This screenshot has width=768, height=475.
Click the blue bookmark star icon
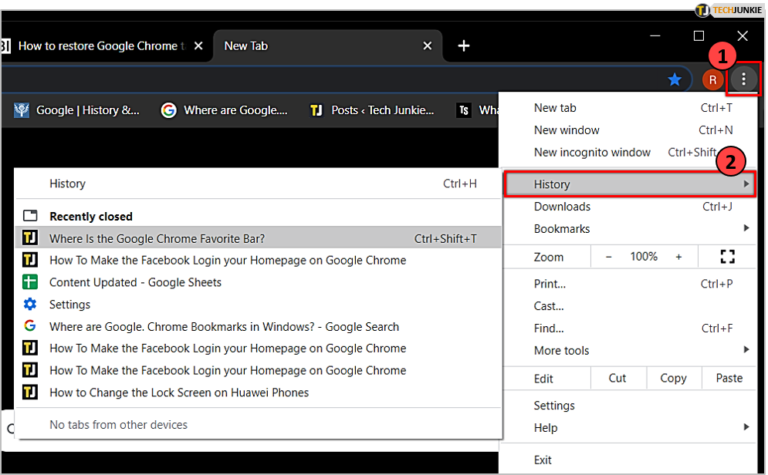(675, 78)
